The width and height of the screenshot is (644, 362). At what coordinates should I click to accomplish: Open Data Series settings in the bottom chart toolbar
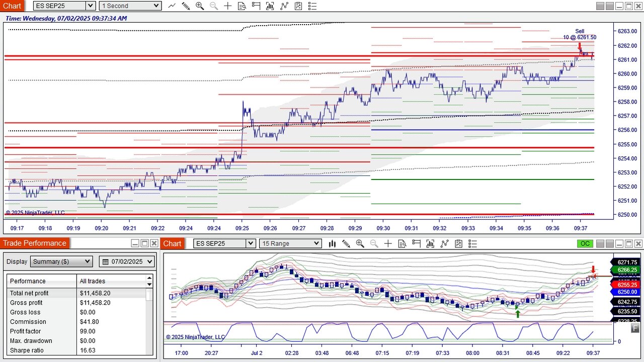pyautogui.click(x=430, y=243)
